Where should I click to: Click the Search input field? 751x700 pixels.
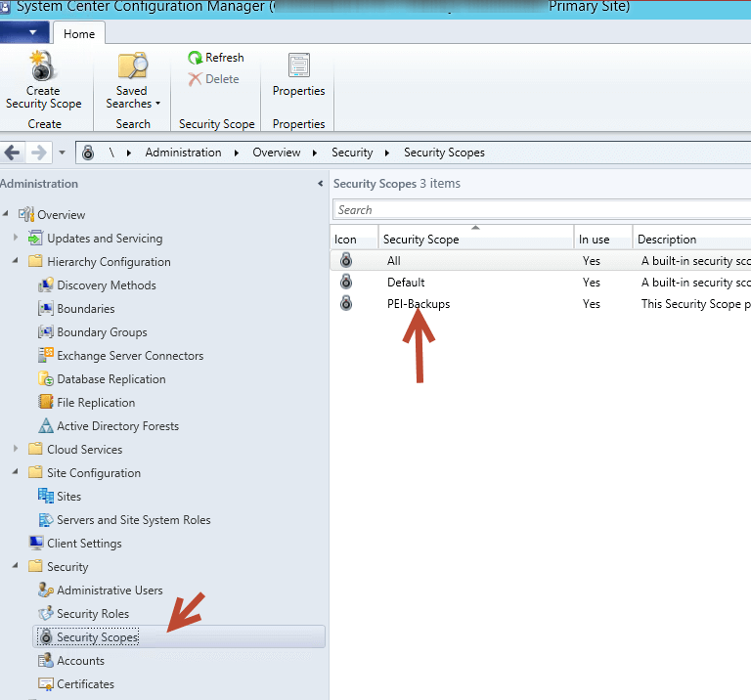coord(542,210)
